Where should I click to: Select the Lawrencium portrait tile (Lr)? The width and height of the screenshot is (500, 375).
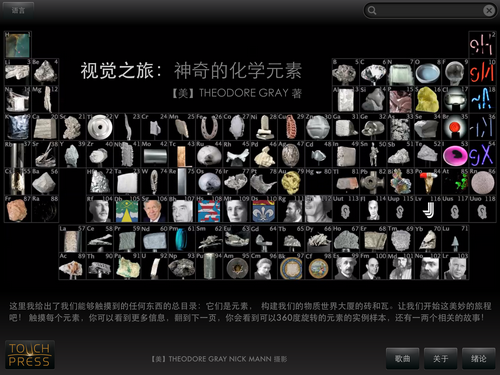[455, 266]
